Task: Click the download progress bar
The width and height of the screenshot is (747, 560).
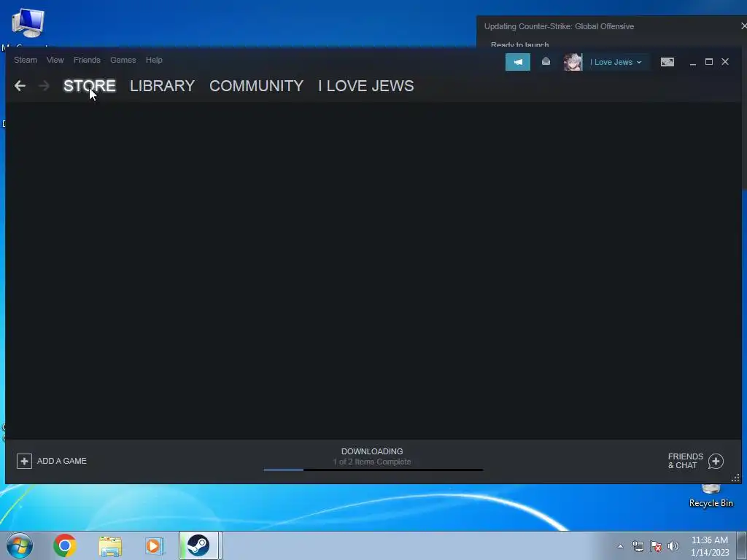Action: (x=373, y=470)
